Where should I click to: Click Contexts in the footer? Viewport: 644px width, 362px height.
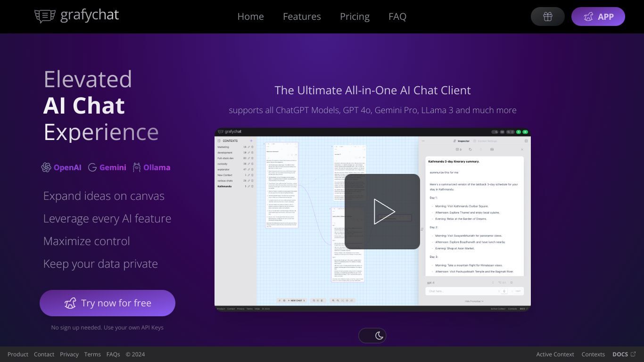click(593, 354)
